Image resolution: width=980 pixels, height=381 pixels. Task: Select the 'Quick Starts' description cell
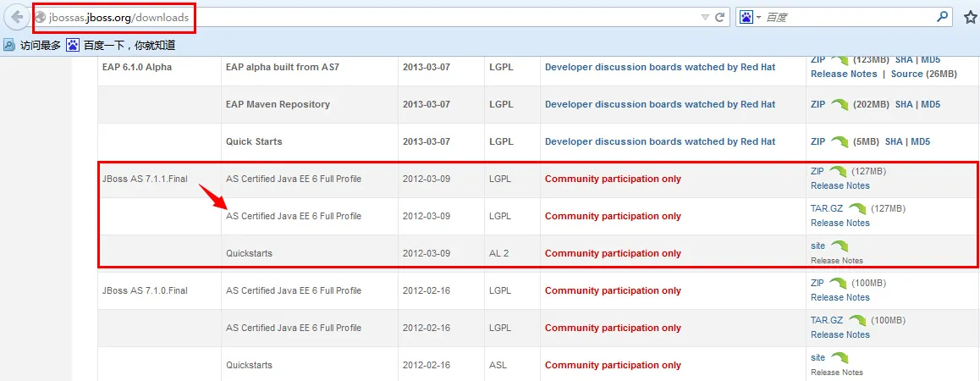(254, 142)
